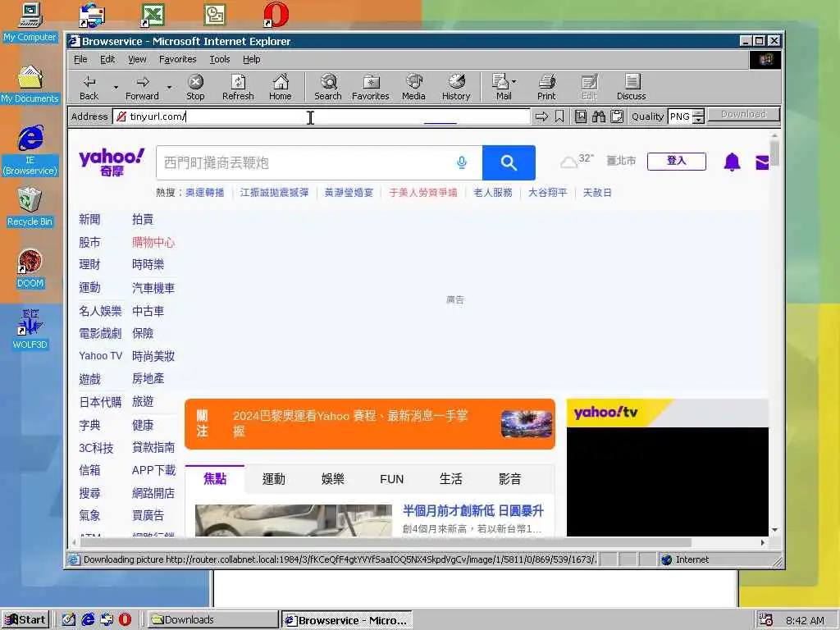Click the Mail toolbar icon
Viewport: 840px width, 630px height.
click(501, 87)
